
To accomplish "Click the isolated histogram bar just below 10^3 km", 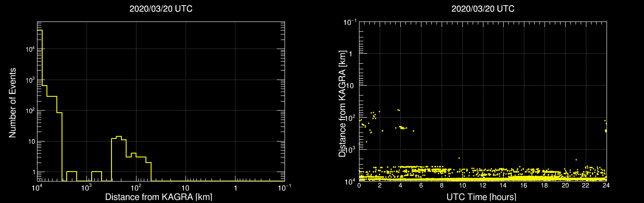I will tap(97, 176).
